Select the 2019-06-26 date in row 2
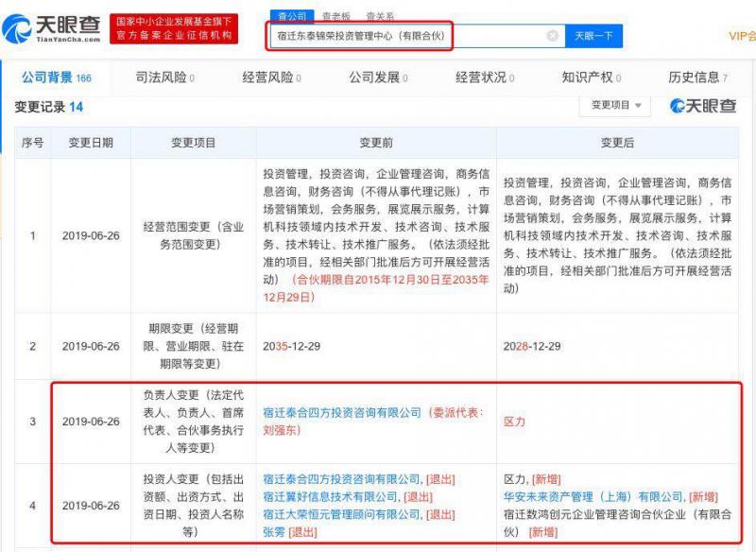756x552 pixels. click(x=91, y=346)
